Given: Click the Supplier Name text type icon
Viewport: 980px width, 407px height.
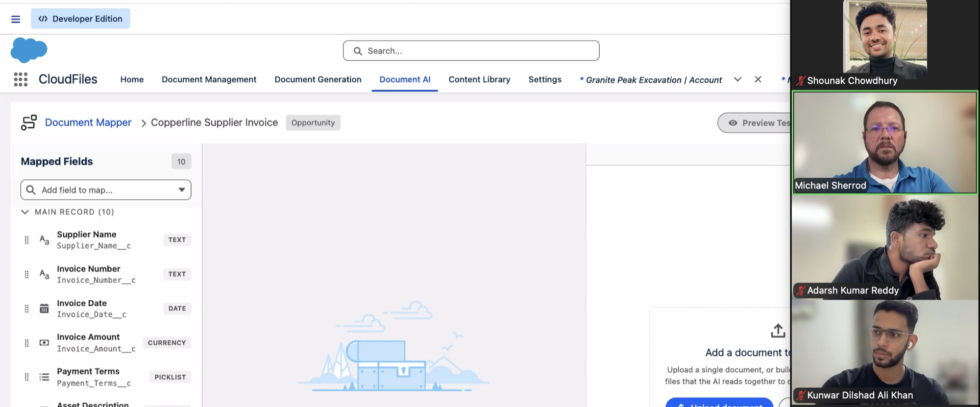Looking at the screenshot, I should (x=44, y=240).
